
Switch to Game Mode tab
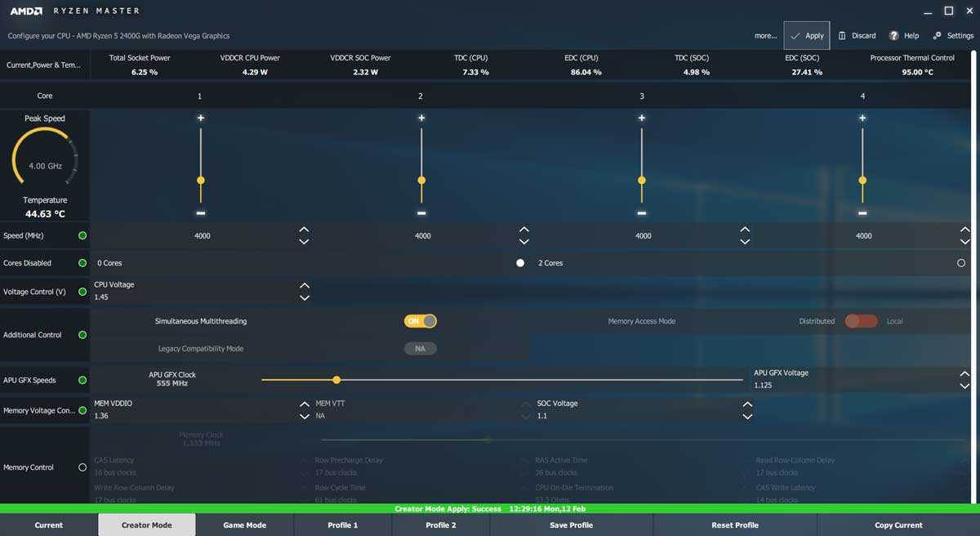(244, 525)
